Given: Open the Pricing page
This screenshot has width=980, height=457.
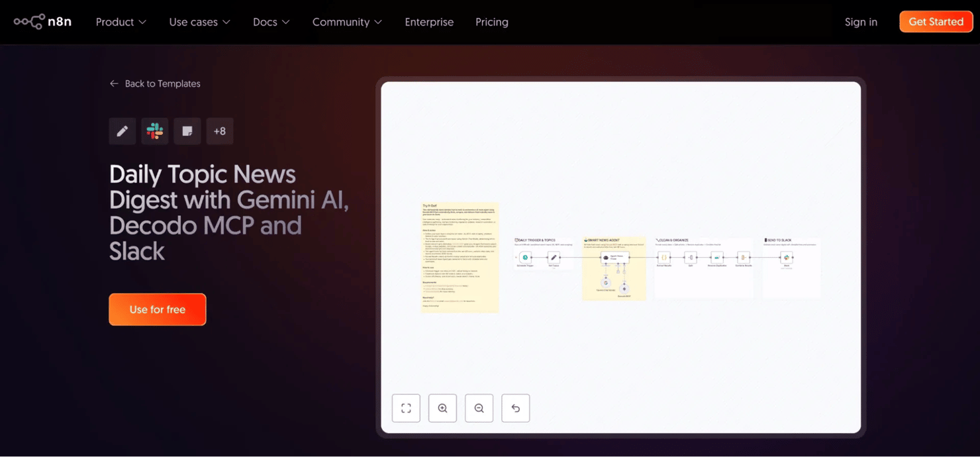Looking at the screenshot, I should (491, 22).
